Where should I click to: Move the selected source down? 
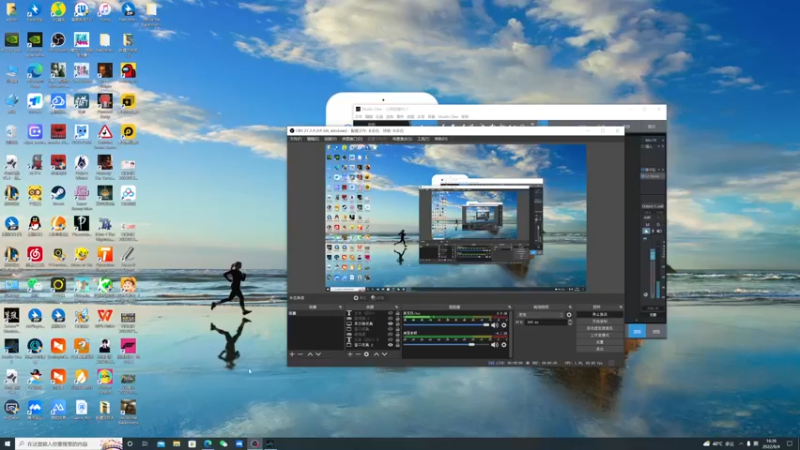click(385, 354)
